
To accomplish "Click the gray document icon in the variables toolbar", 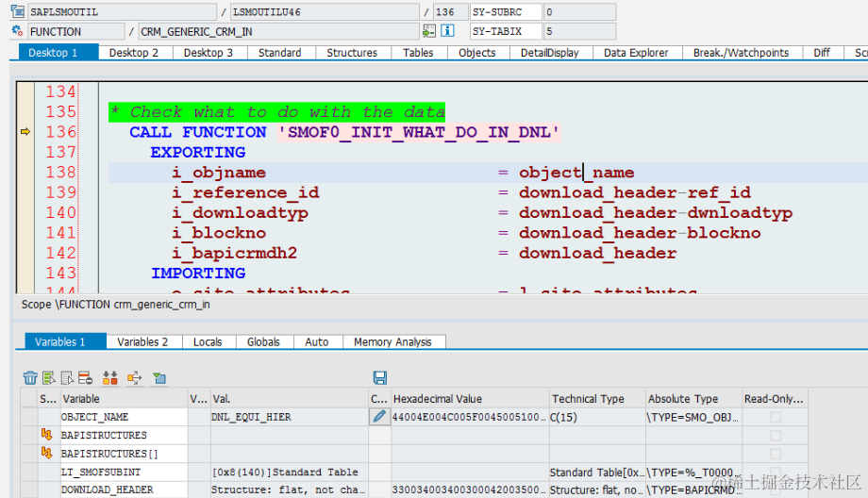I will point(67,378).
